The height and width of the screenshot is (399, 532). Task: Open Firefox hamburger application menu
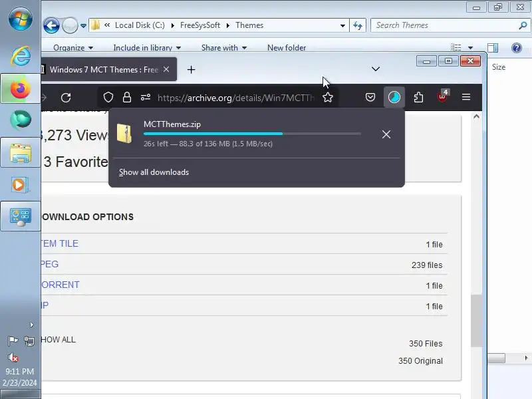pos(466,97)
